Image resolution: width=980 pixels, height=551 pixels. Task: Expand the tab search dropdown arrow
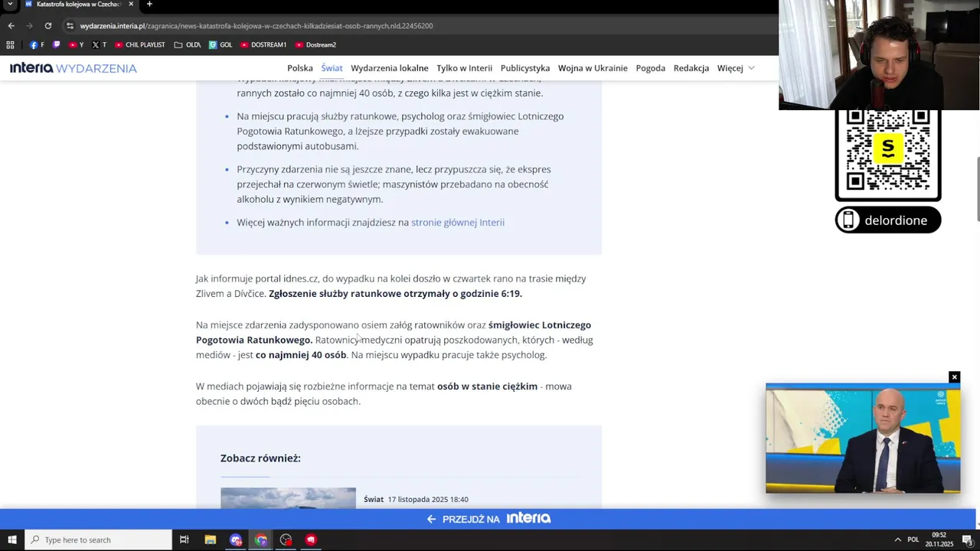point(10,4)
